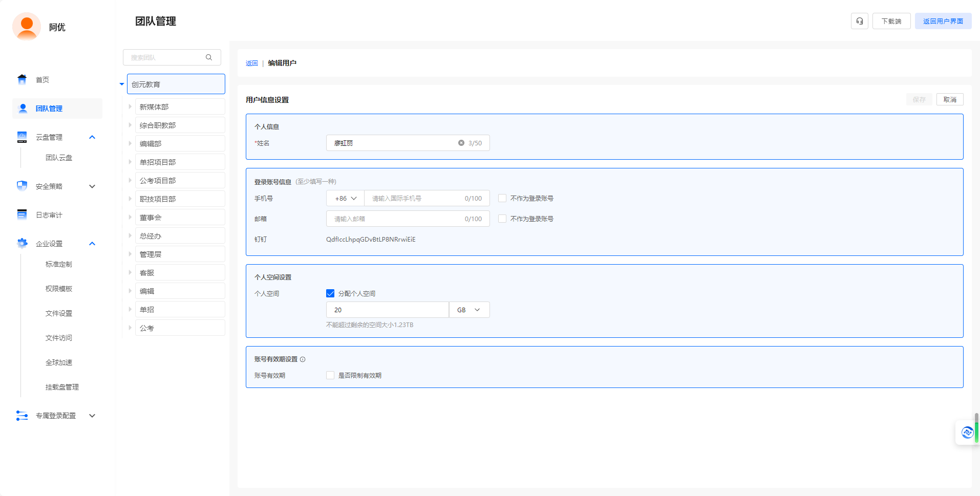Uncheck the 分配个人空间 checkbox
The height and width of the screenshot is (496, 980).
pos(330,293)
